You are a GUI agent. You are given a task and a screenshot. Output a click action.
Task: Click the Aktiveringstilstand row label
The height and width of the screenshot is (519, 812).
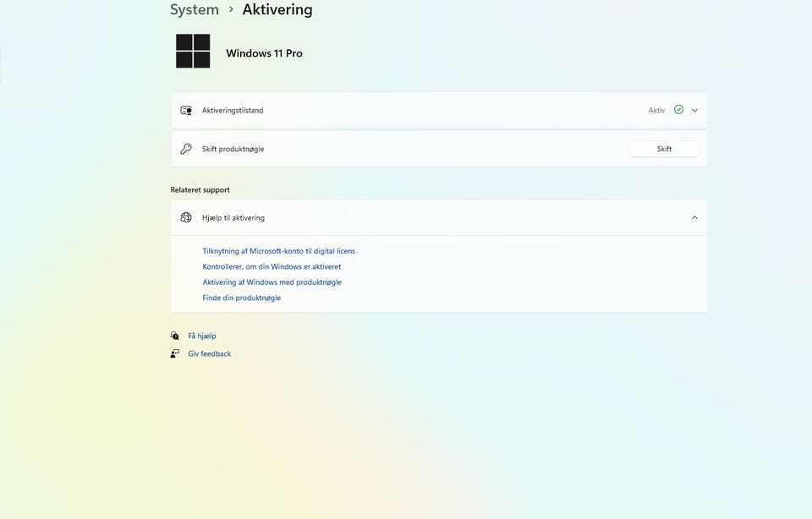(x=233, y=110)
